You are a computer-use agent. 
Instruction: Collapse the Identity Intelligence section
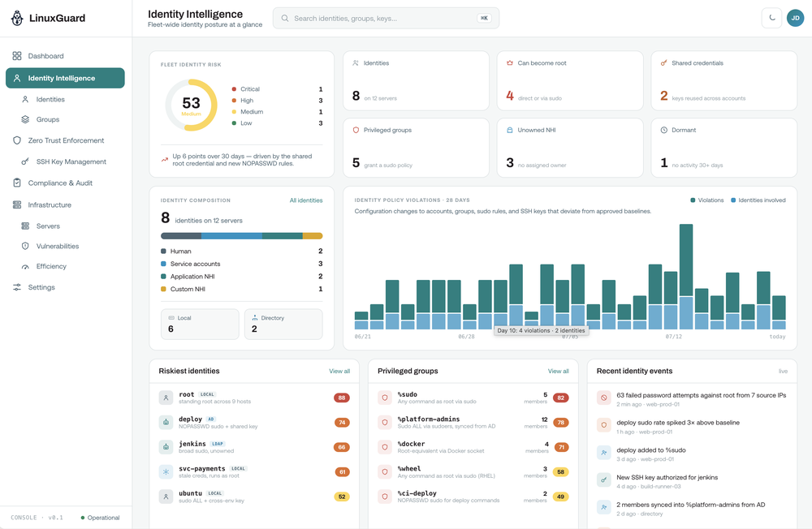click(65, 78)
